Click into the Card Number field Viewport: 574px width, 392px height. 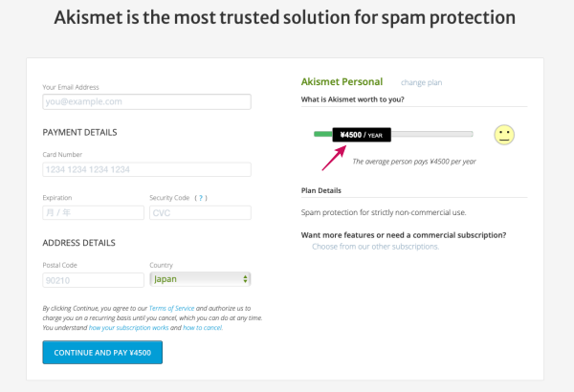(x=146, y=169)
